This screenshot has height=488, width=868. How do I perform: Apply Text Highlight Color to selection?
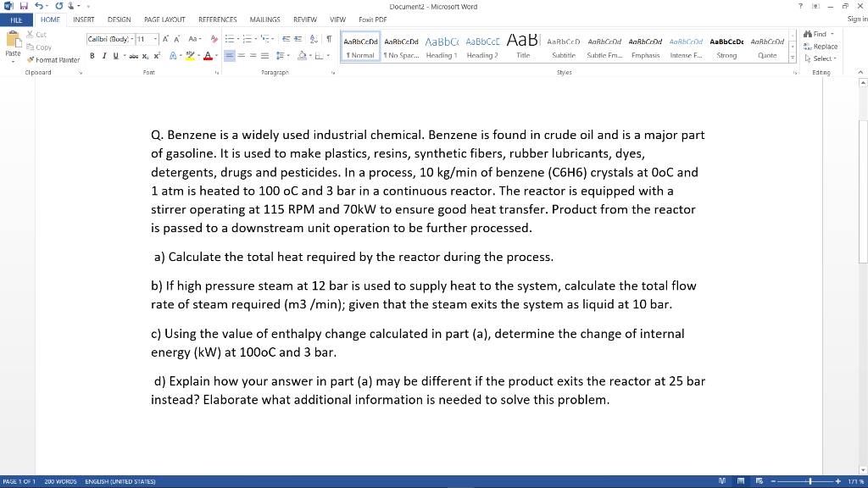[x=191, y=55]
